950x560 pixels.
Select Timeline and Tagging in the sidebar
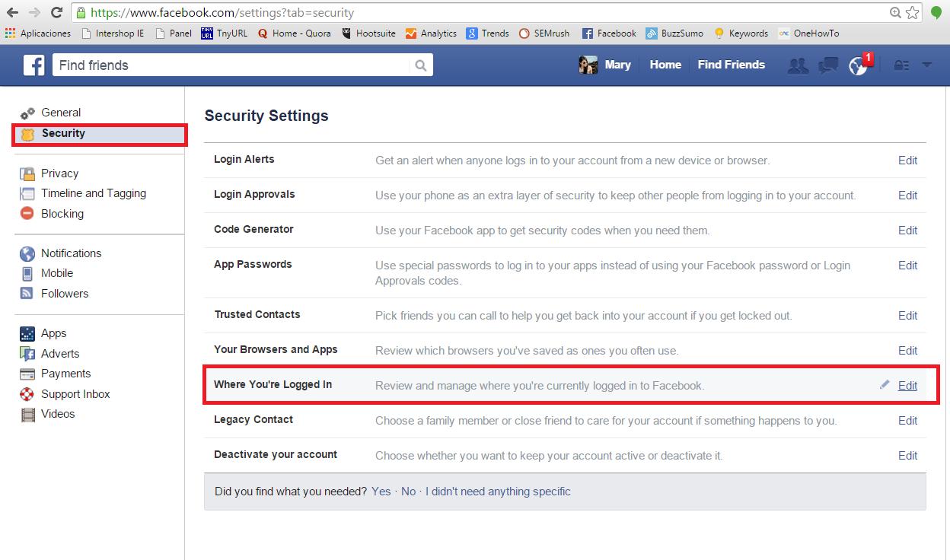pos(93,193)
